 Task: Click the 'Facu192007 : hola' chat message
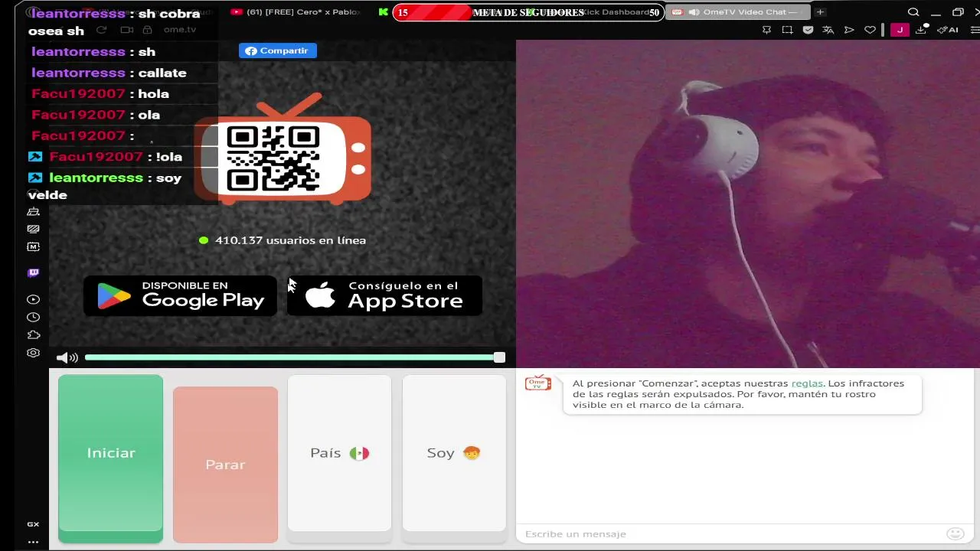(x=100, y=93)
